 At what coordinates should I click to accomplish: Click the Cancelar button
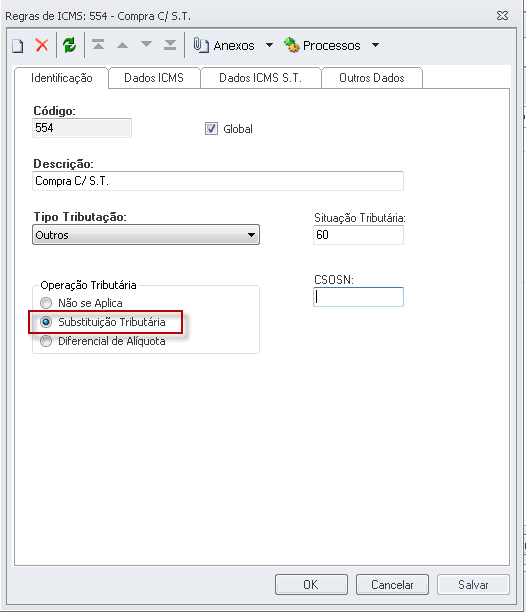(392, 585)
